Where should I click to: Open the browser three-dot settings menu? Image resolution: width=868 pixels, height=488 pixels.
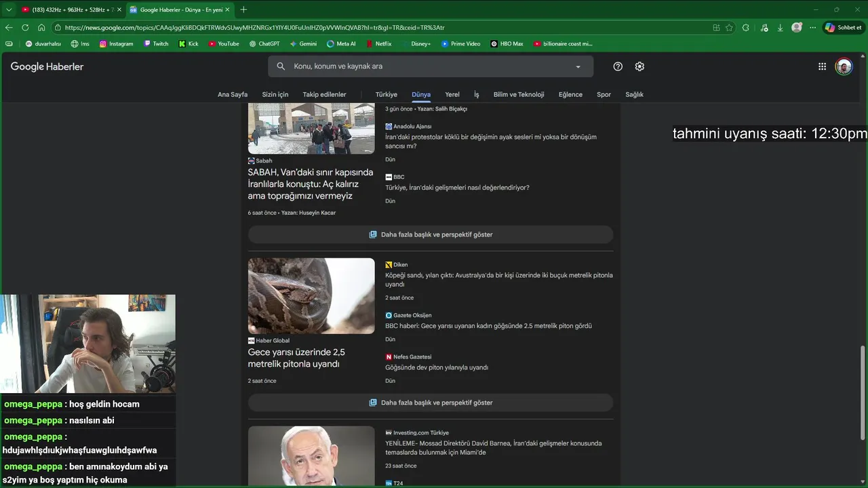tap(812, 28)
